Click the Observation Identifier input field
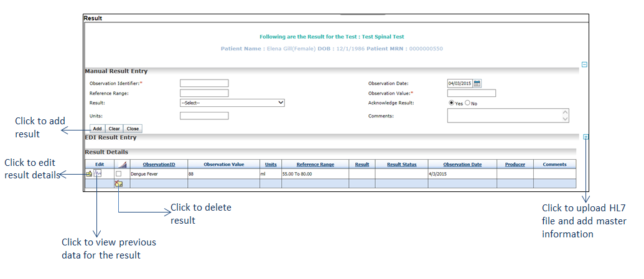644x279 pixels. click(x=204, y=83)
